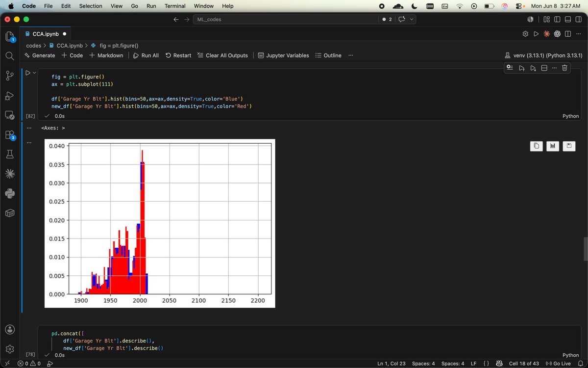
Task: Click the notebook settings gear in editor toolbar
Action: [x=525, y=34]
